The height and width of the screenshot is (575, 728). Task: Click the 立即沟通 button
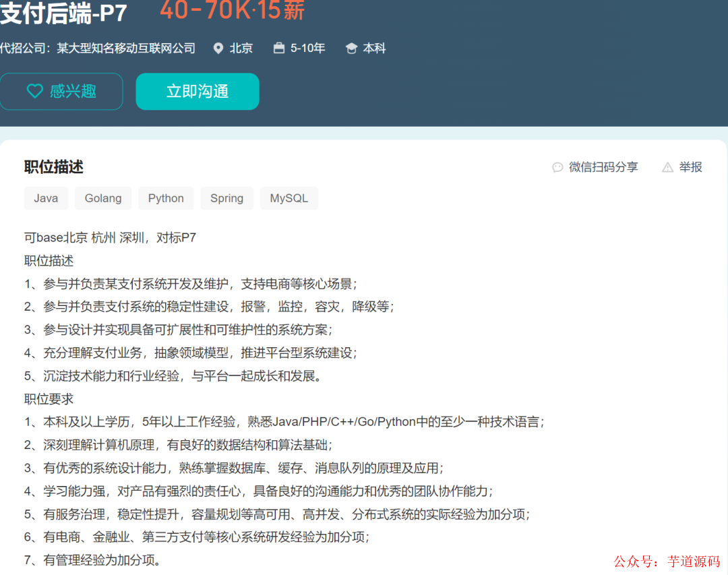coord(198,92)
